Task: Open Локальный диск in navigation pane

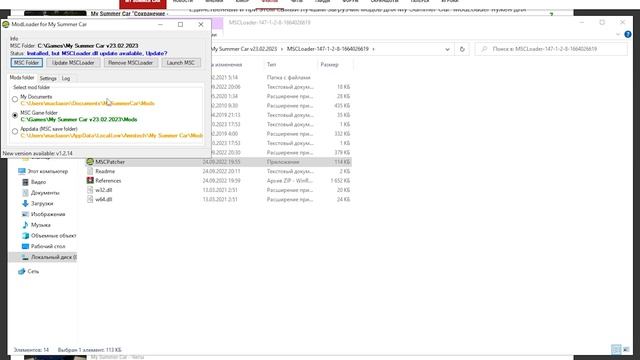Action: point(53,257)
